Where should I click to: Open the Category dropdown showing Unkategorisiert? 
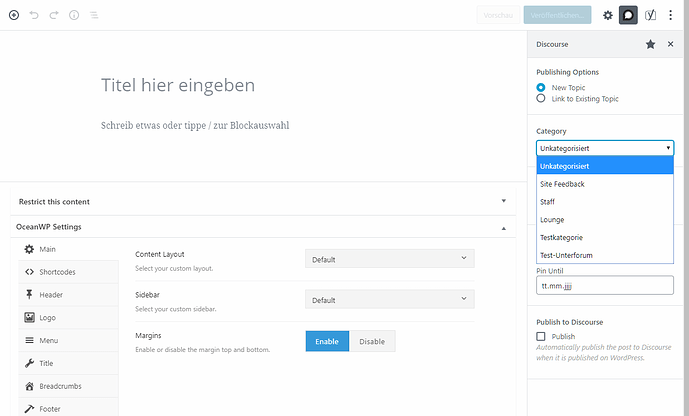605,148
